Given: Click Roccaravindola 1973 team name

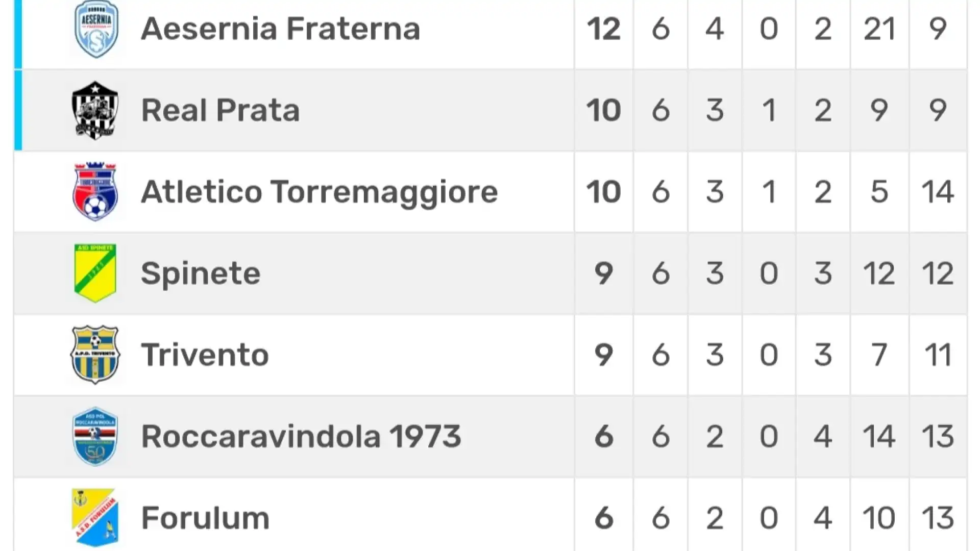Looking at the screenshot, I should (301, 437).
